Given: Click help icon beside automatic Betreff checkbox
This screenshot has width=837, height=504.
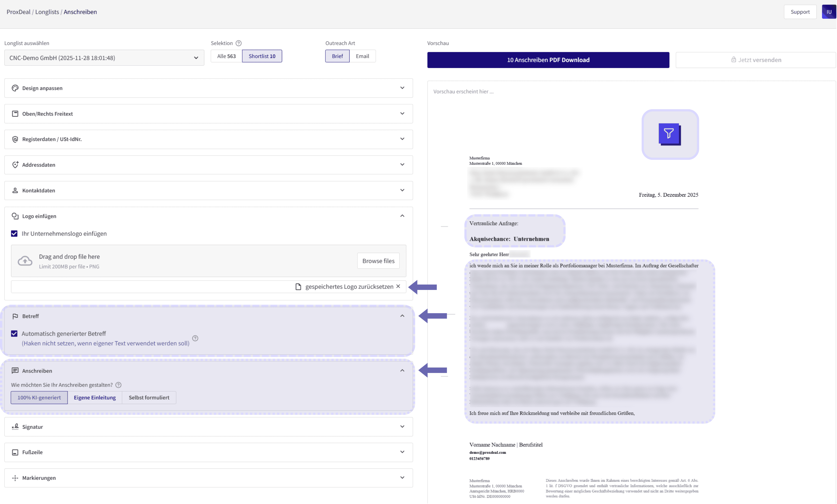Looking at the screenshot, I should tap(195, 338).
